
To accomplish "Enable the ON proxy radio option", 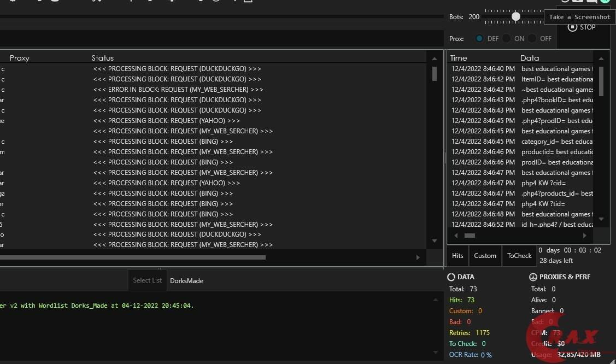I will (507, 39).
